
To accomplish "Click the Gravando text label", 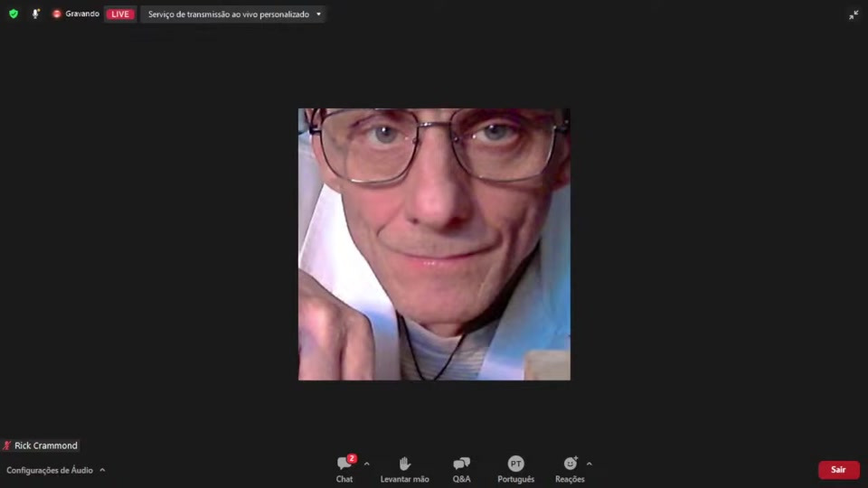I will (82, 14).
